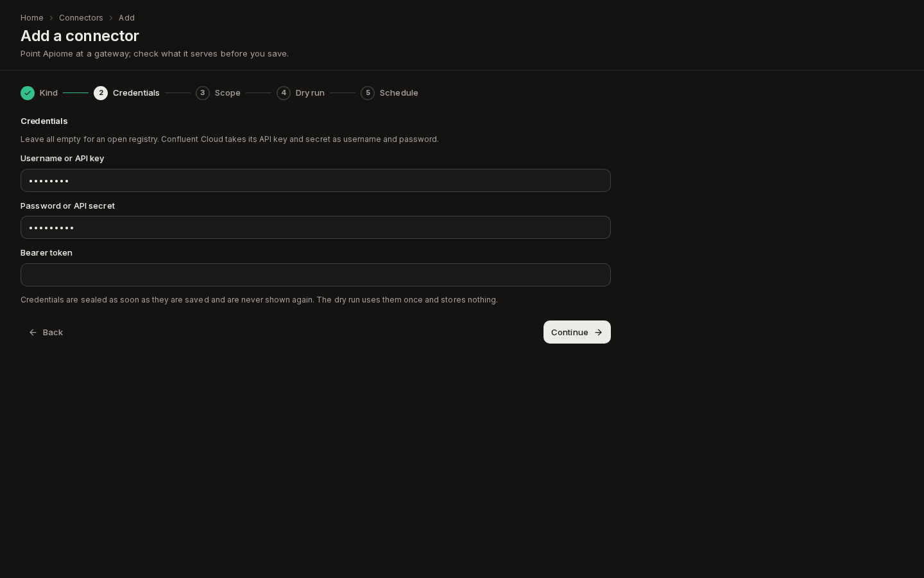Click the Username or API key label
Viewport: 924px width, 578px height.
click(x=62, y=159)
